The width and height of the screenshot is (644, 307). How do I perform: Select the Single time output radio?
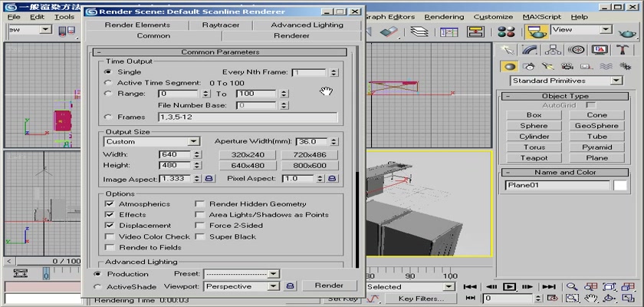tap(108, 72)
